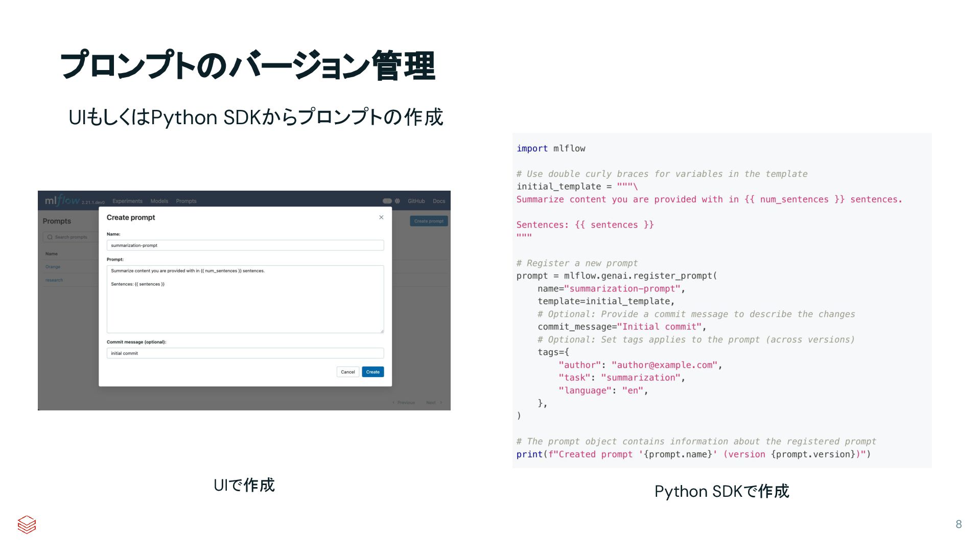The height and width of the screenshot is (552, 980).
Task: Open the Docs link in MLflow header
Action: click(439, 201)
